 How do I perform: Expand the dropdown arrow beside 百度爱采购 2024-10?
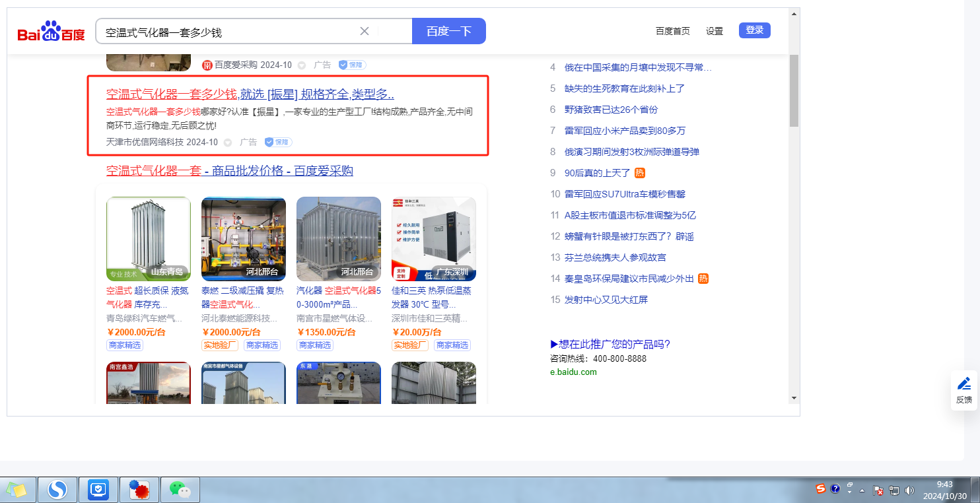click(302, 65)
